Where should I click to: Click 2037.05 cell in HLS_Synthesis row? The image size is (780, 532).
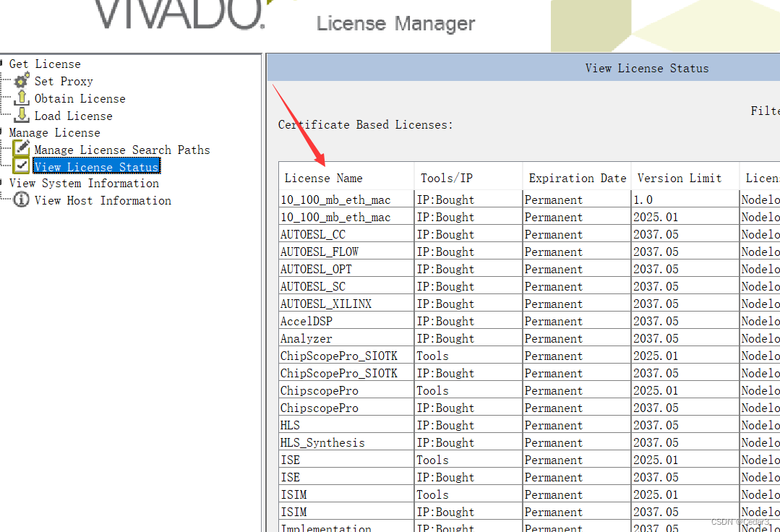coord(685,442)
